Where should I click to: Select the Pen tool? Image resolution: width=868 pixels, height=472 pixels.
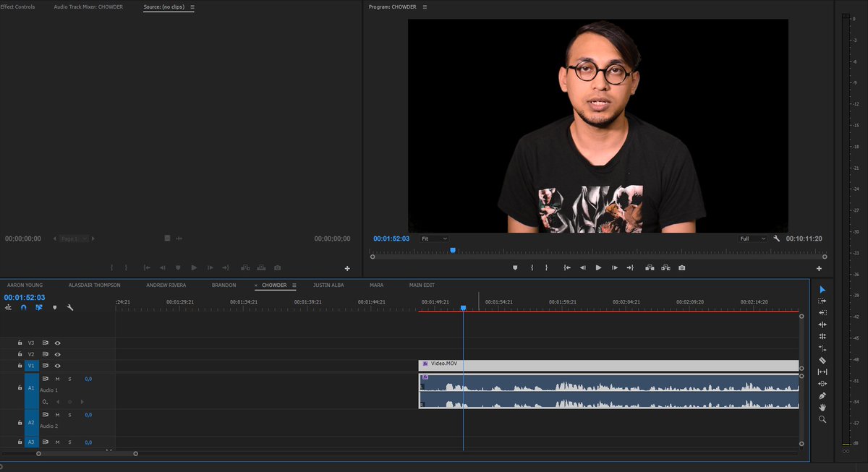(822, 395)
